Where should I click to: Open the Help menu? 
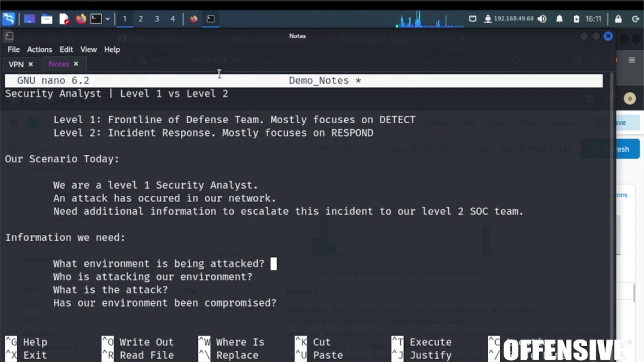[x=112, y=49]
